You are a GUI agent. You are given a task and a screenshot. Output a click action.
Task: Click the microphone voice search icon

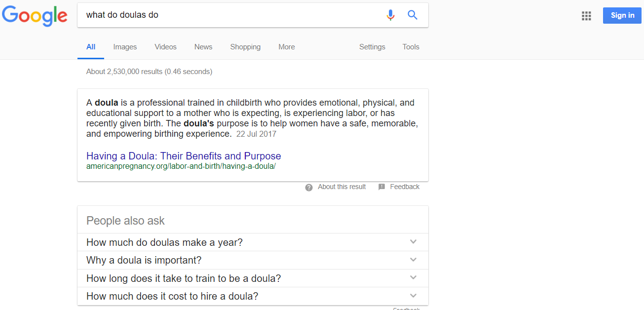pos(390,15)
